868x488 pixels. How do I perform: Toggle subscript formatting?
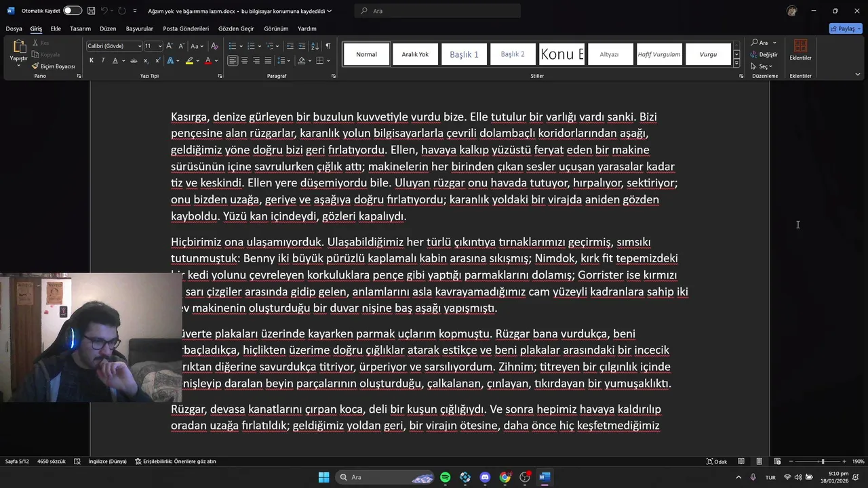[x=144, y=61]
